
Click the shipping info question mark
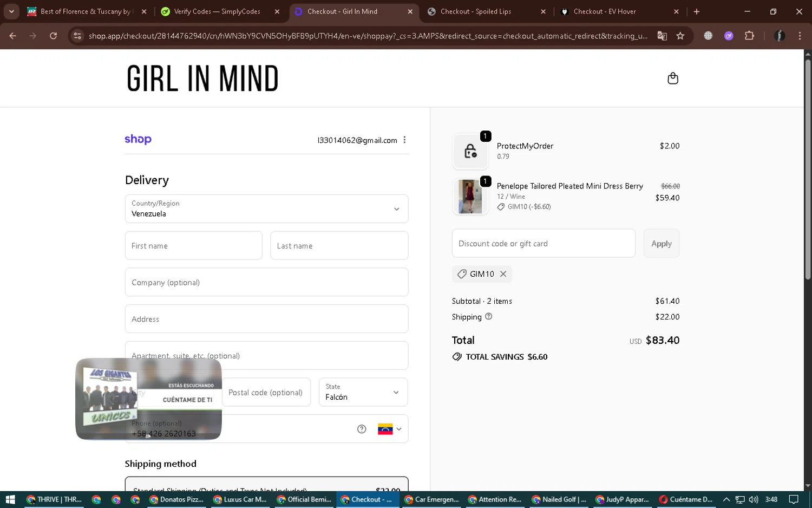tap(488, 316)
